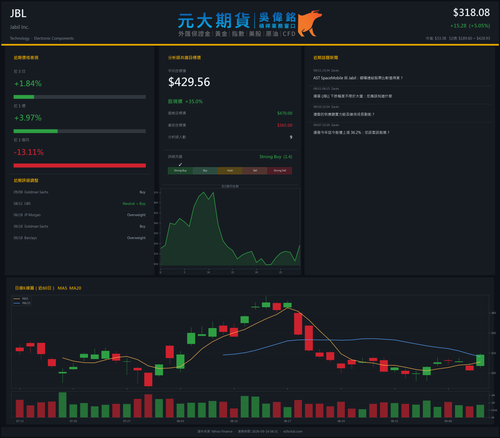Click the +15.28 (+5.05%) daily change
The width and height of the screenshot is (500, 438).
point(470,26)
